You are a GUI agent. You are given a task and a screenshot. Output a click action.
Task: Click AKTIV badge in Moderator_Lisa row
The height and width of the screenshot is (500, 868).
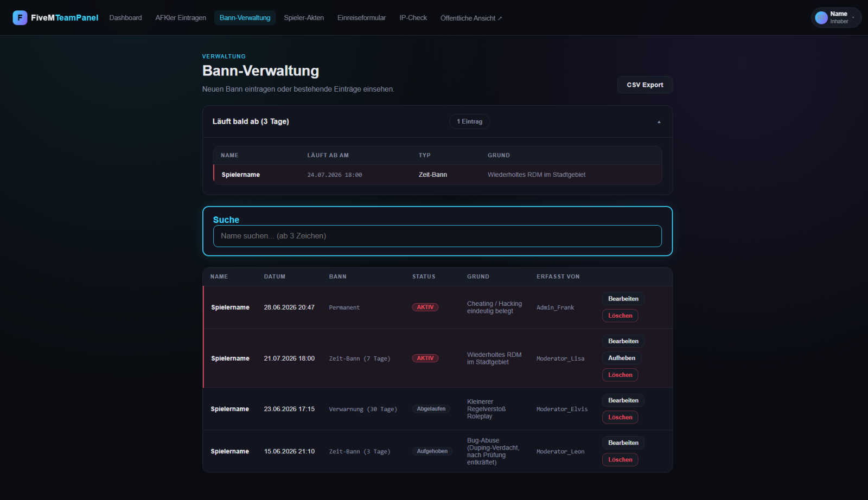pyautogui.click(x=425, y=358)
